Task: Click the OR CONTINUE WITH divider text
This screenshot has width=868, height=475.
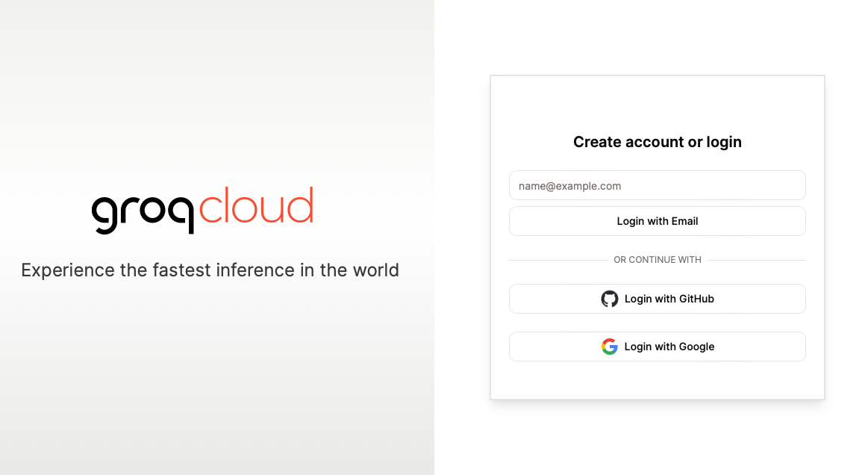Action: pos(657,260)
